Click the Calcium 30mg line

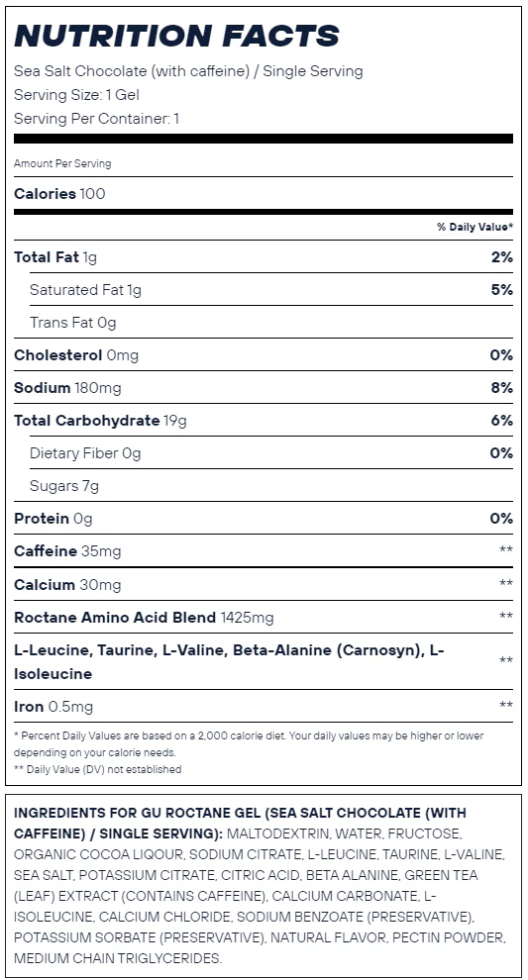[x=264, y=584]
